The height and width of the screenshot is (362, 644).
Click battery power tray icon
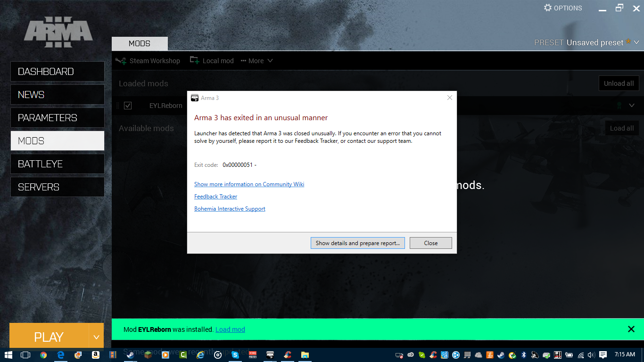[569, 355]
